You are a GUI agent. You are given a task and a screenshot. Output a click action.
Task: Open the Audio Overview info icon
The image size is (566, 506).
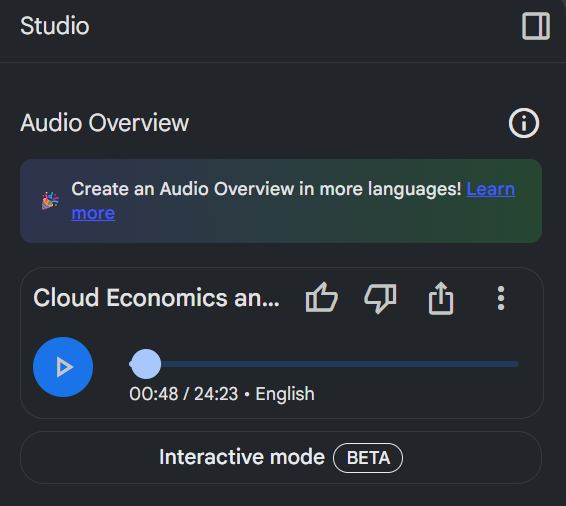[x=524, y=123]
